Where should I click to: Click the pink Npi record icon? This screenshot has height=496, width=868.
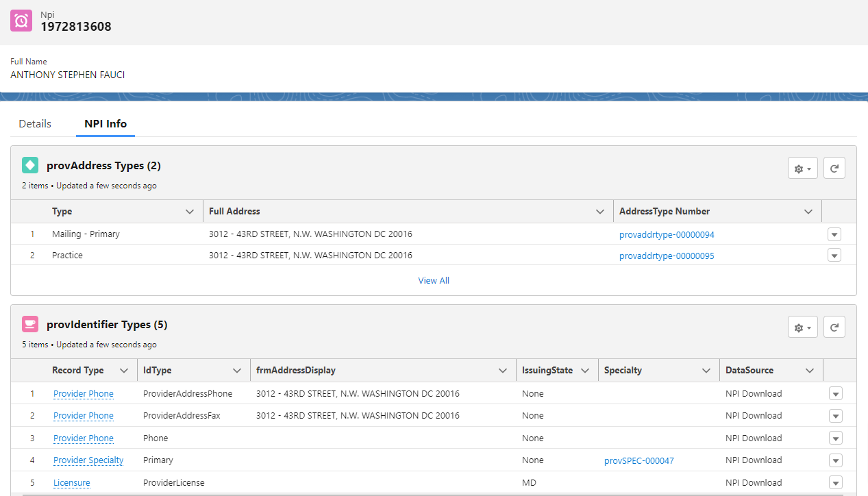pos(21,21)
